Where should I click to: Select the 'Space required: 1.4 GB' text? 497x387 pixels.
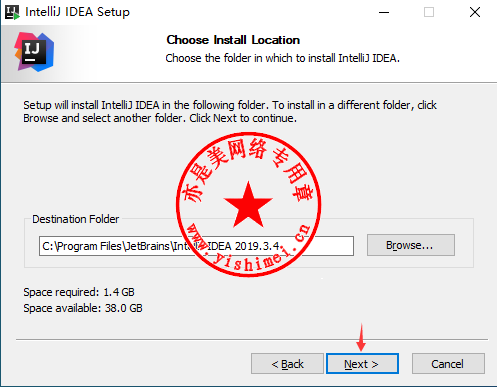click(79, 292)
